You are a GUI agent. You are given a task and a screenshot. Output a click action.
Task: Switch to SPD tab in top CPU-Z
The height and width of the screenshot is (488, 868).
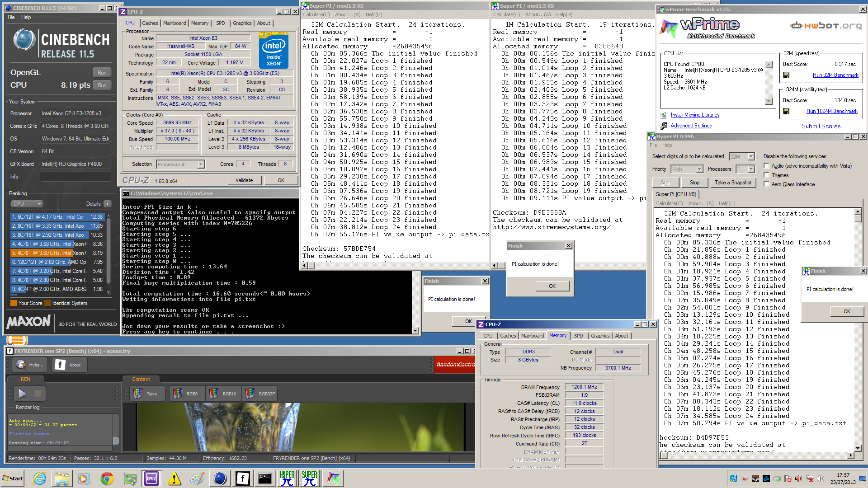[221, 23]
